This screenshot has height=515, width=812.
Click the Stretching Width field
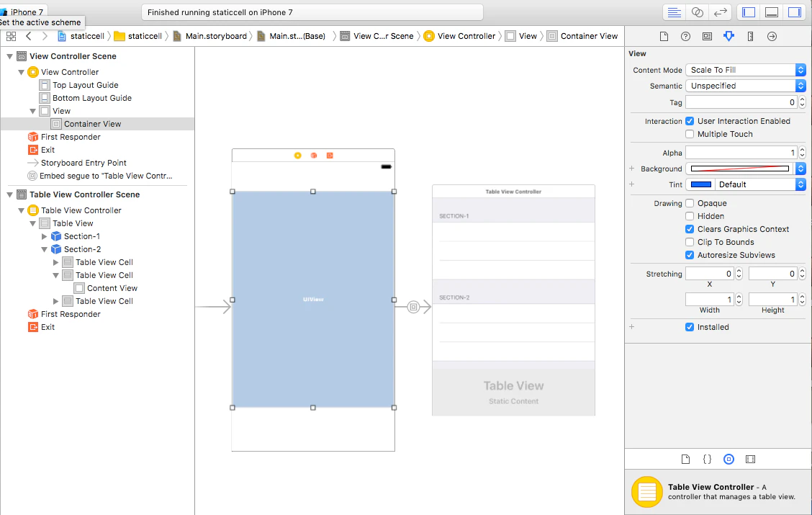click(x=710, y=300)
